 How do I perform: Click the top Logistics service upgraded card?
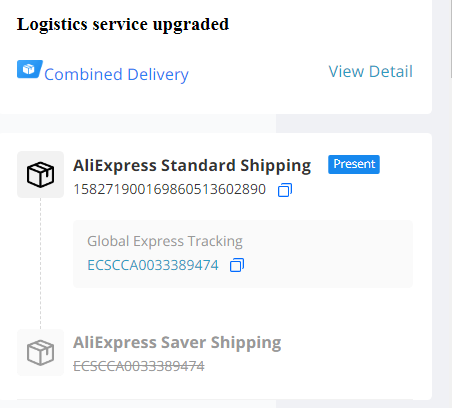coord(216,57)
